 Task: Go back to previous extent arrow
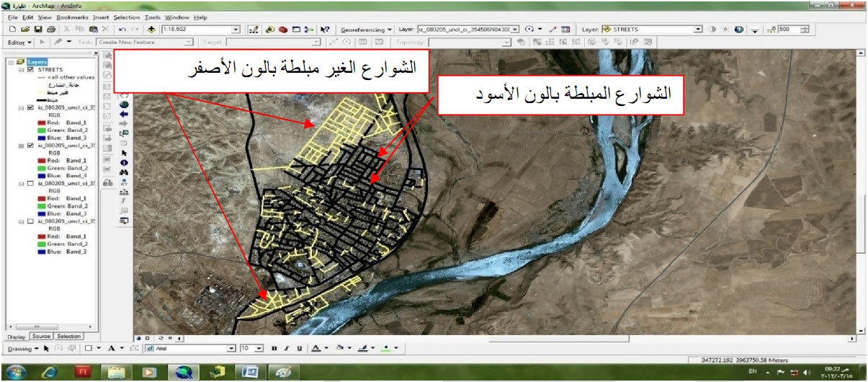pyautogui.click(x=124, y=113)
